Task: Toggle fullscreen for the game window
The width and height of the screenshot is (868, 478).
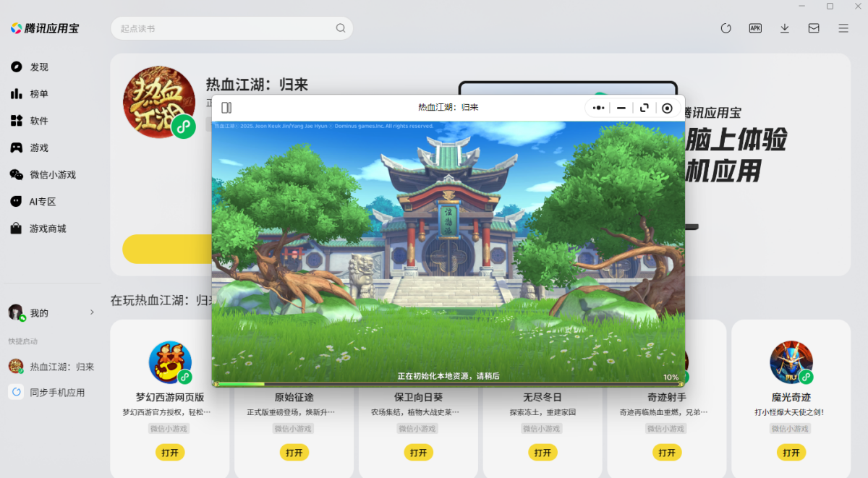Action: 644,106
